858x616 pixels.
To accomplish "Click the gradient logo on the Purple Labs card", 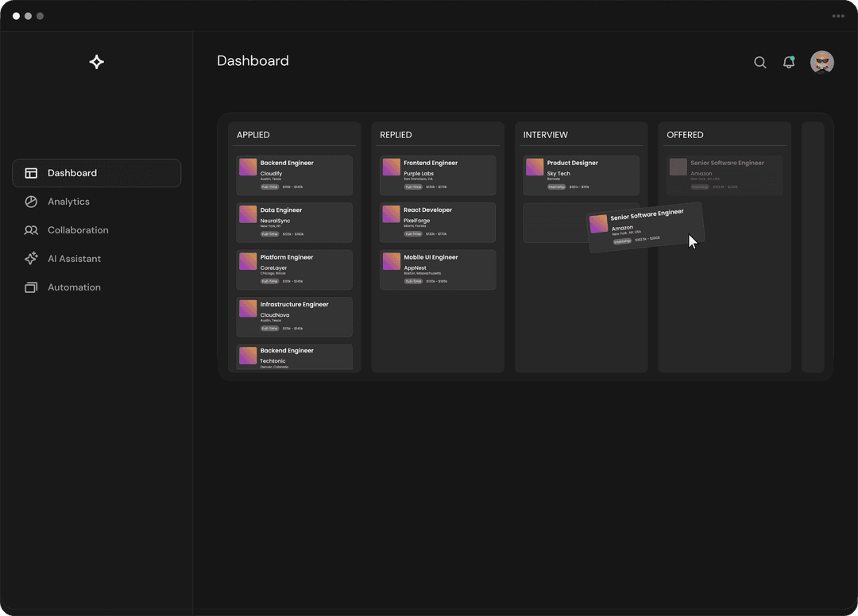I will click(391, 167).
